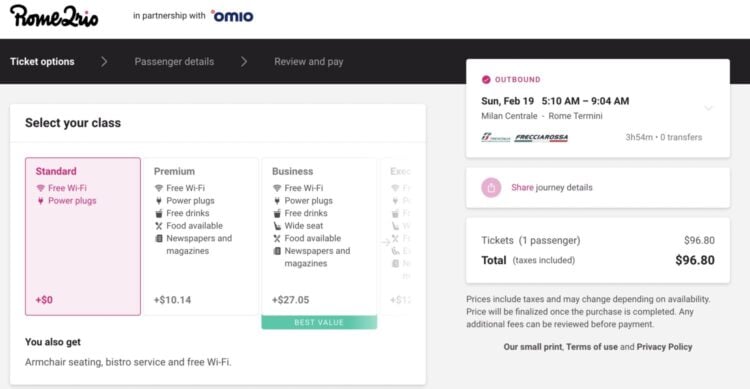Click the Omio partner logo
Viewport: 750px width, 389px height.
(x=232, y=16)
